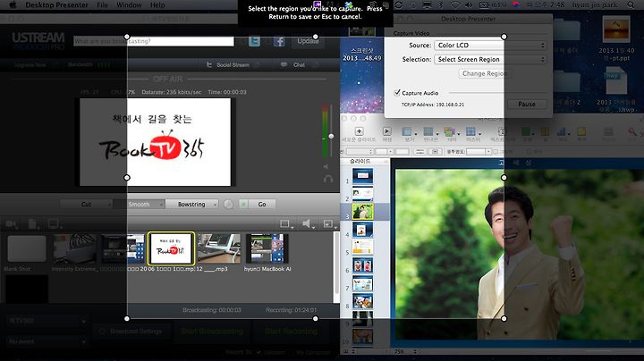Click the round transition speed knob

pos(229,204)
